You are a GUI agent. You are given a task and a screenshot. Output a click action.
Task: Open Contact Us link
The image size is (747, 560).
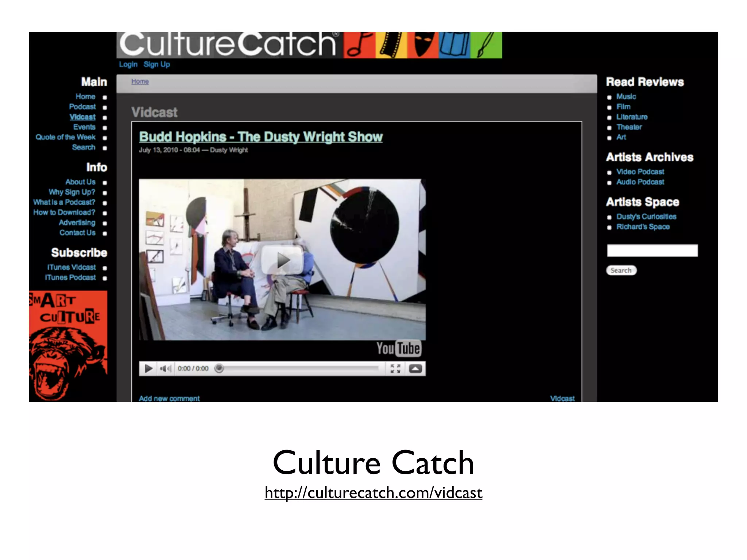click(77, 233)
